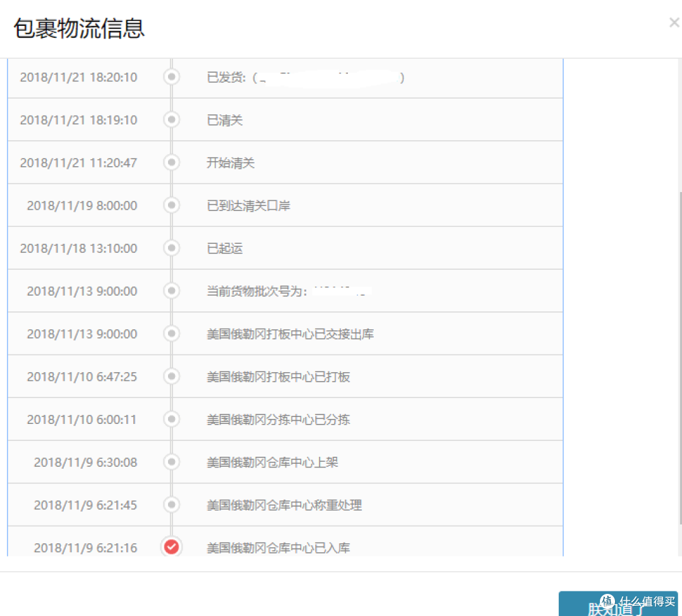Click the 我知道了 confirmation button
Screen dimensions: 682x616
point(618,604)
